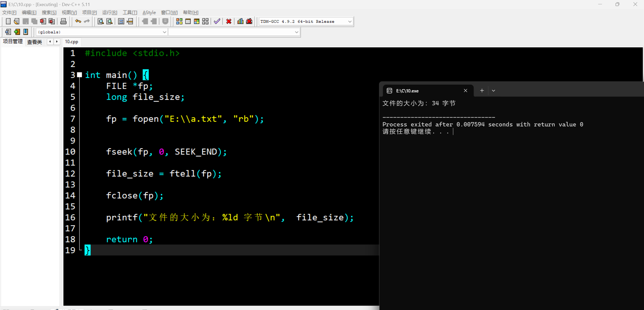Open the TDM-GCC compiler selection dropdown

point(350,22)
